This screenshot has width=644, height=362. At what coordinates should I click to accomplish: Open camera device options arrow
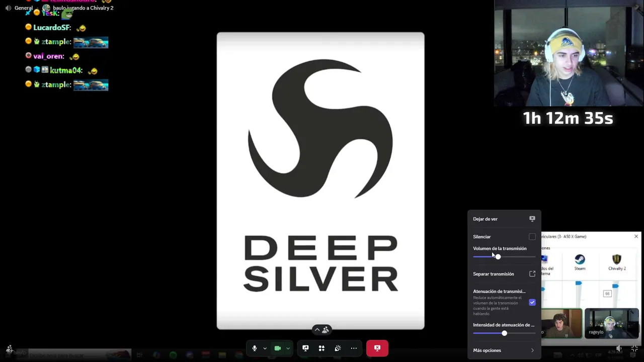(288, 348)
